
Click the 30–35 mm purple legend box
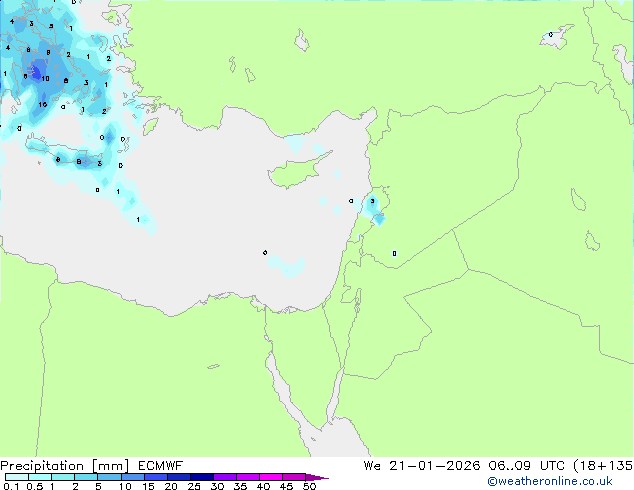(225, 477)
